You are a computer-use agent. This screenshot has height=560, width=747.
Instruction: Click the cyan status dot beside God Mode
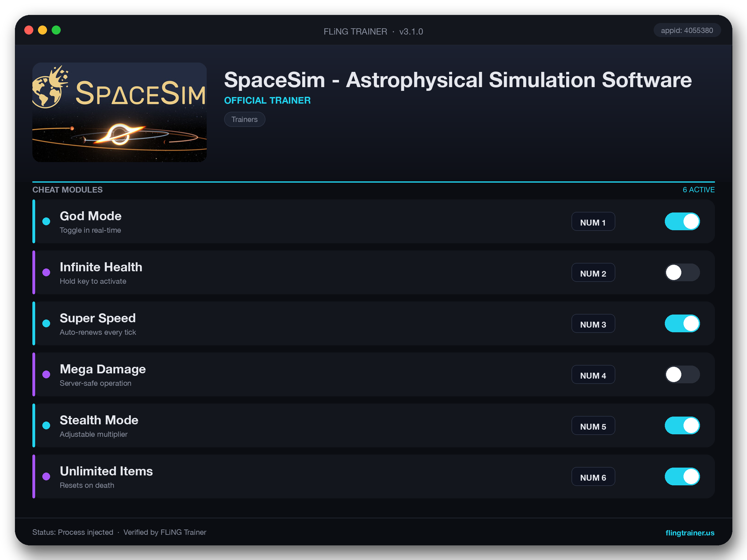click(46, 222)
